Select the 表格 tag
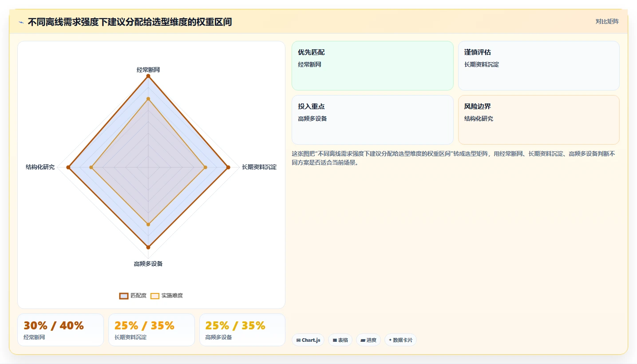 tap(340, 340)
